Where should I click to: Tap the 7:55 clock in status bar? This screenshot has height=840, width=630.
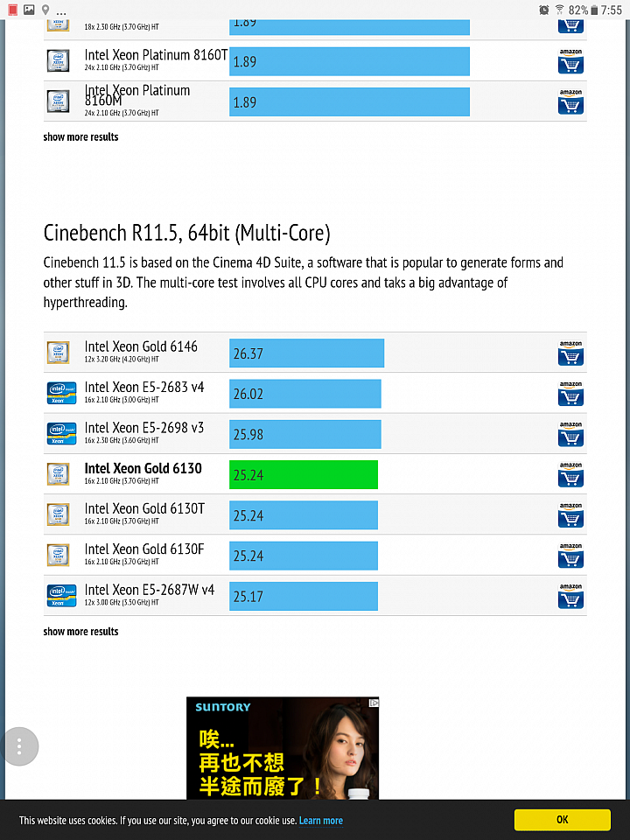click(612, 10)
